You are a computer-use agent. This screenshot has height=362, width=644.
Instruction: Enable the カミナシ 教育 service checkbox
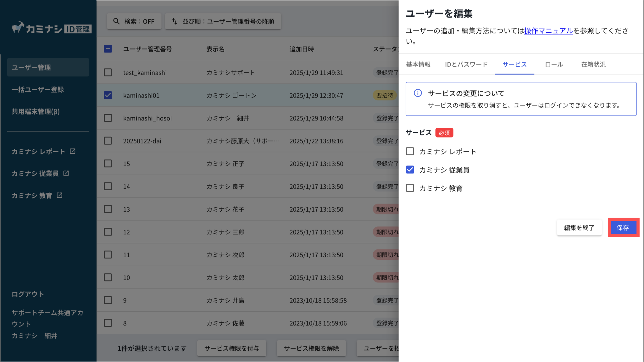[410, 188]
